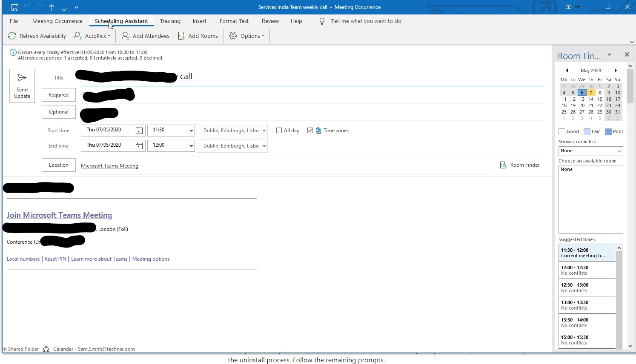The height and width of the screenshot is (364, 636).
Task: Click the Optional button
Action: pyautogui.click(x=59, y=112)
